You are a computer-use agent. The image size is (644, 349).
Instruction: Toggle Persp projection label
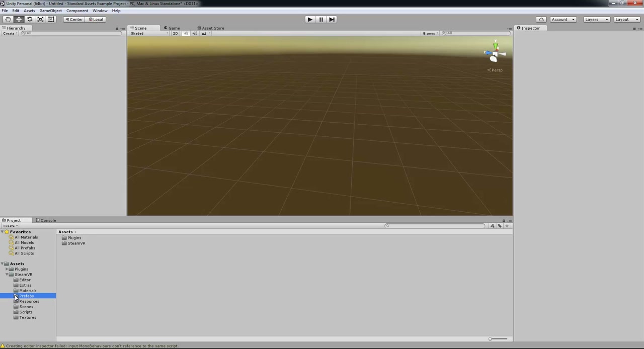click(x=496, y=70)
